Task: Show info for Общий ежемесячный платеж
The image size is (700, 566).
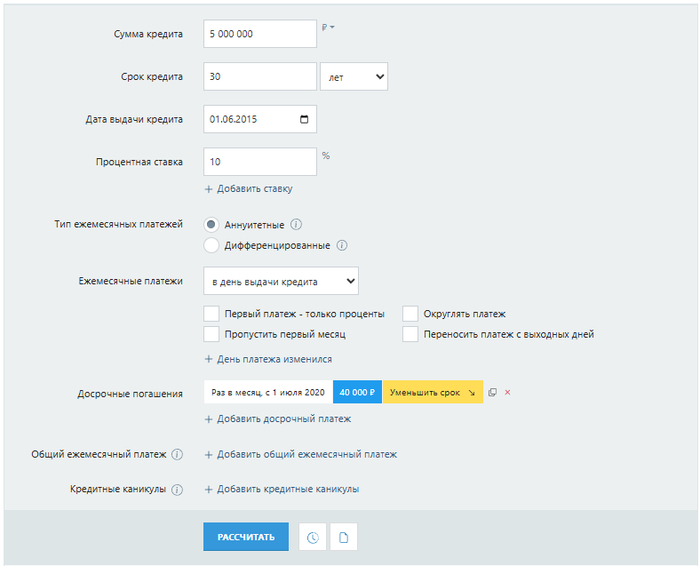Action: (x=177, y=454)
